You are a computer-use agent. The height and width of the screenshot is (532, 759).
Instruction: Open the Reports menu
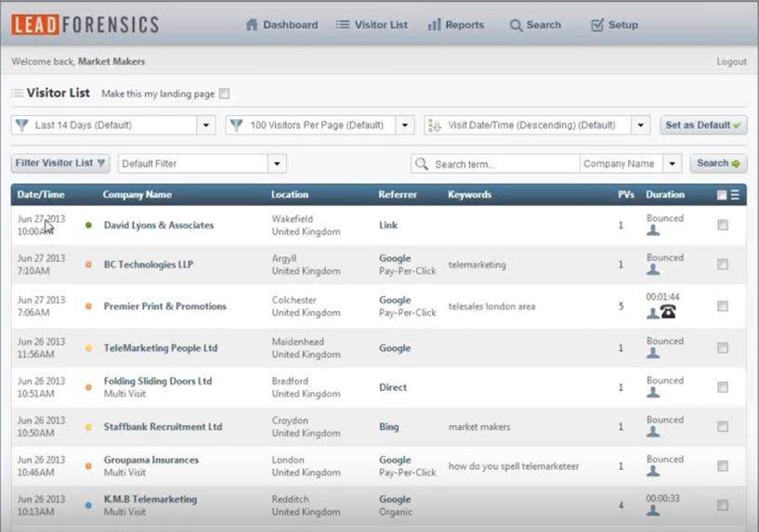coord(455,25)
